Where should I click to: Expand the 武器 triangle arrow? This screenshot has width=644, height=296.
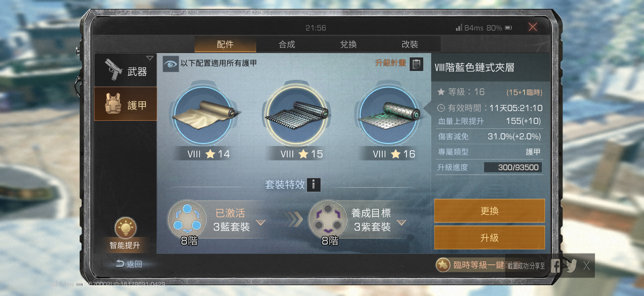tap(150, 58)
